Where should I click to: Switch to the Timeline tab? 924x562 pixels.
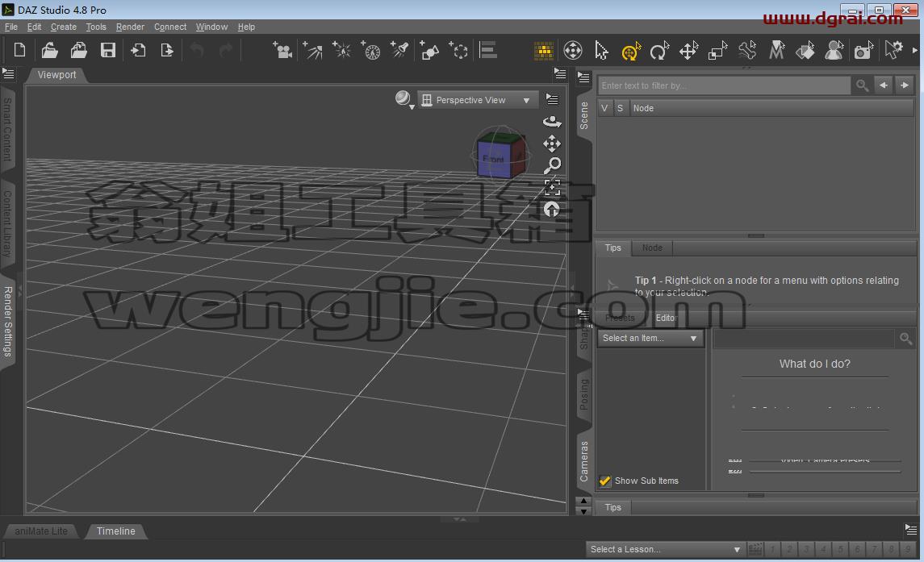[115, 531]
